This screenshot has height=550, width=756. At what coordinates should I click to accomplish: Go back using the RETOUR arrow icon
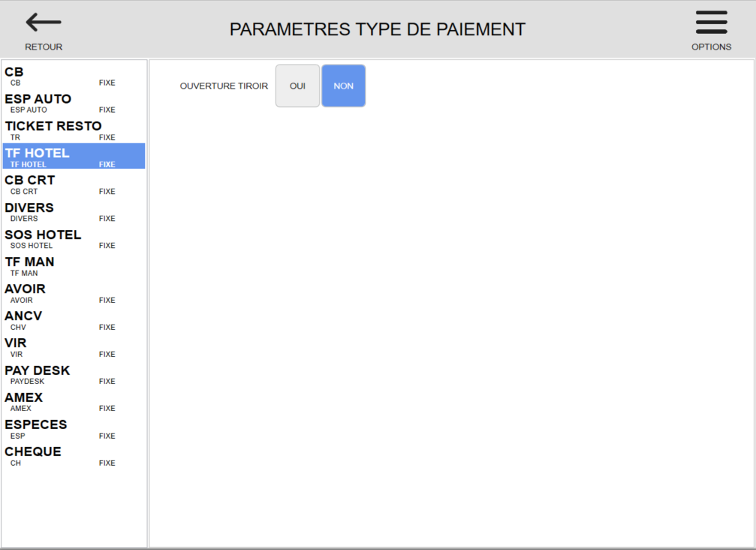[x=44, y=23]
